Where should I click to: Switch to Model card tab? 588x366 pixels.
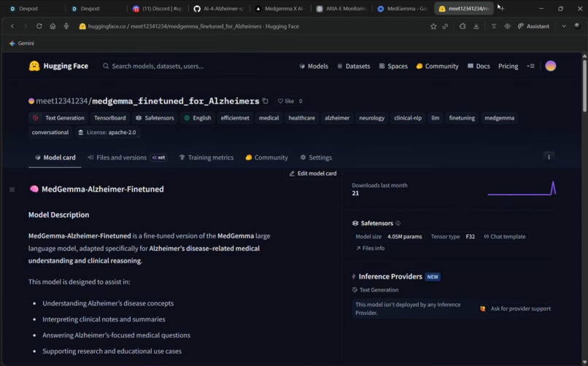click(x=55, y=157)
